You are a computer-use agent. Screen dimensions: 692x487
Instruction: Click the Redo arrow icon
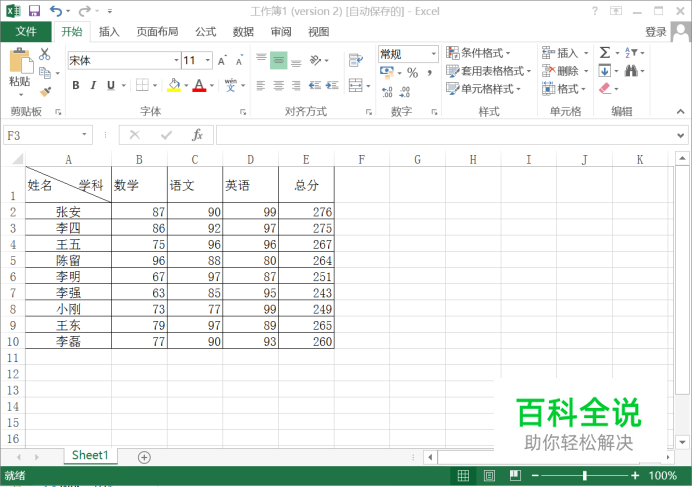(84, 11)
